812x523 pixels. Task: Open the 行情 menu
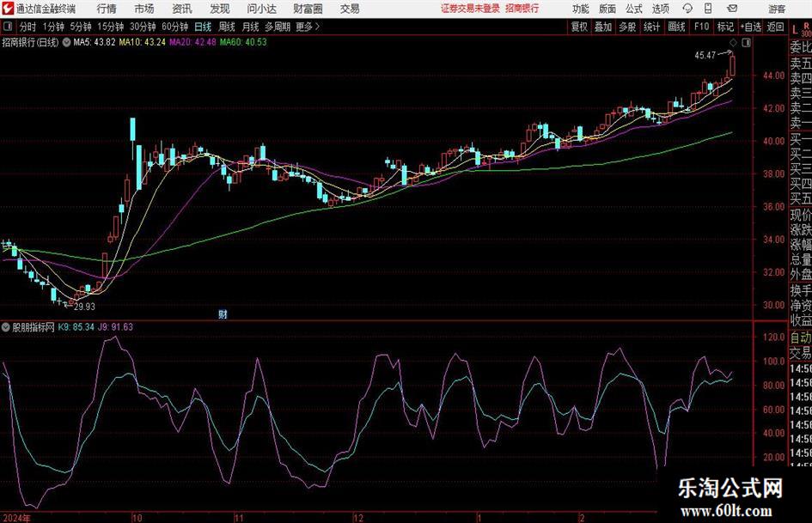(107, 9)
